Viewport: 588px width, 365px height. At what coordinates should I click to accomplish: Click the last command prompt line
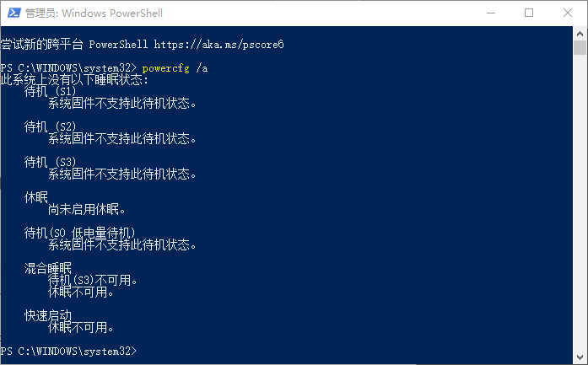(x=68, y=350)
